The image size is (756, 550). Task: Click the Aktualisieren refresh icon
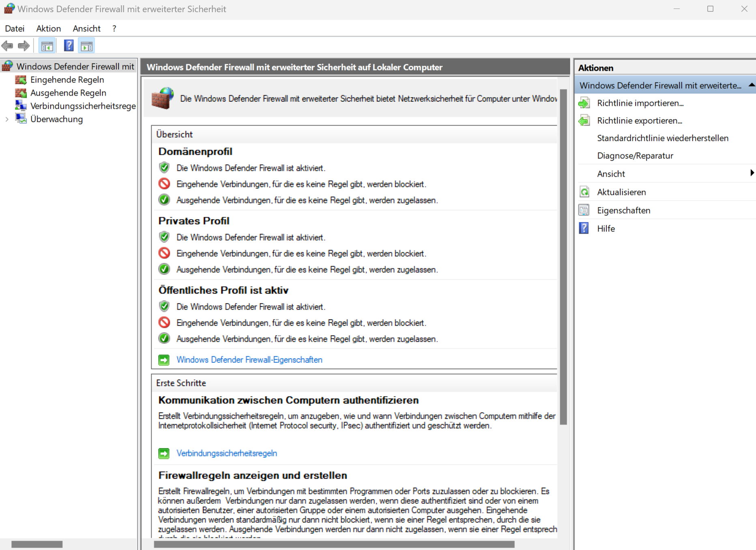coord(584,192)
